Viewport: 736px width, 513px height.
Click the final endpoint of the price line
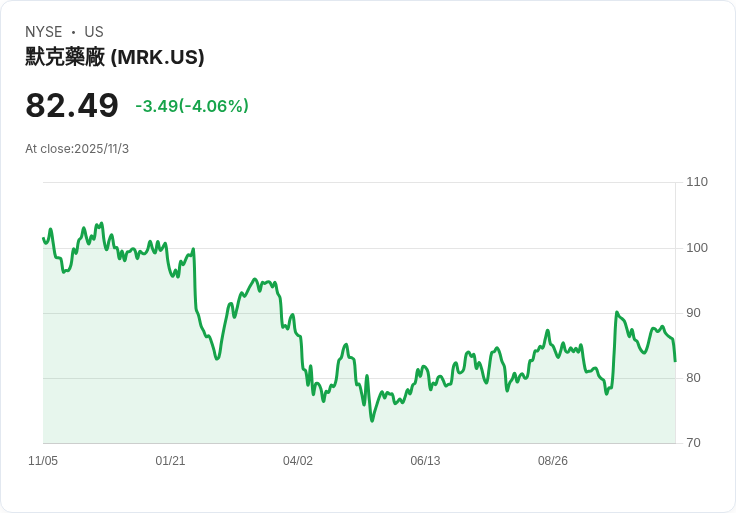tap(675, 361)
